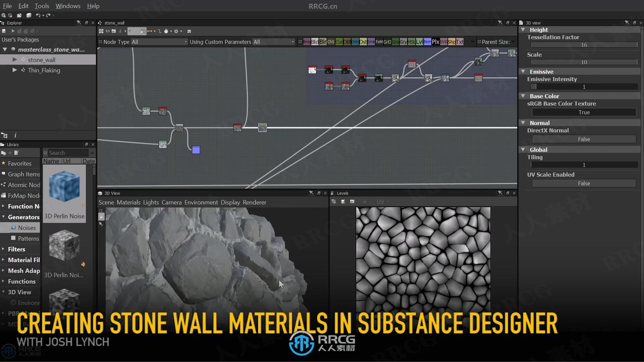The width and height of the screenshot is (644, 362).
Task: Fit the graph to view with the zoom-fit icon
Action: click(101, 31)
